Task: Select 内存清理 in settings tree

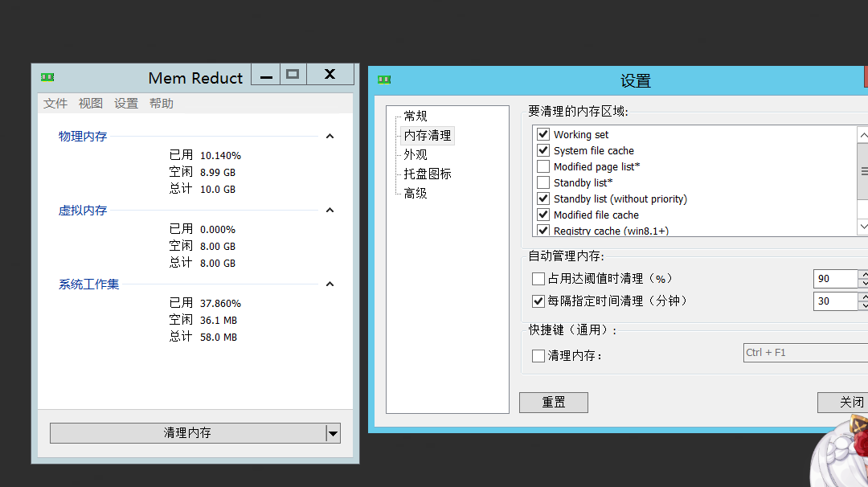Action: pos(428,136)
